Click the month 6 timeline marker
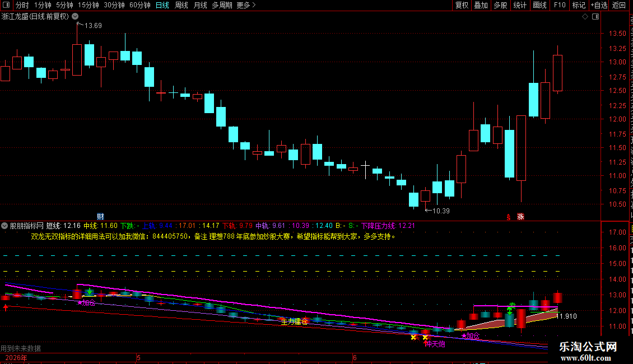The height and width of the screenshot is (364, 633). pyautogui.click(x=355, y=357)
